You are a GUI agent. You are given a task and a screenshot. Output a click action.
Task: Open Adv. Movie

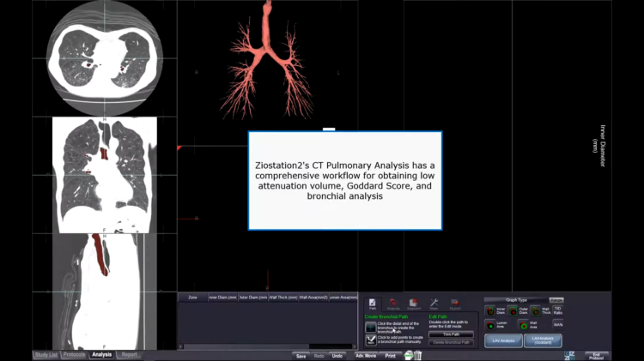366,356
